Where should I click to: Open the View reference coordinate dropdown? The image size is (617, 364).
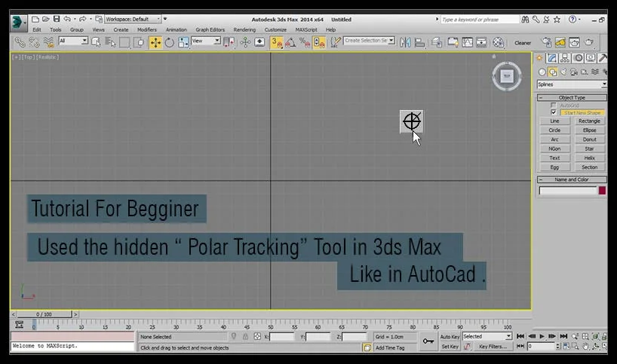[x=206, y=41]
